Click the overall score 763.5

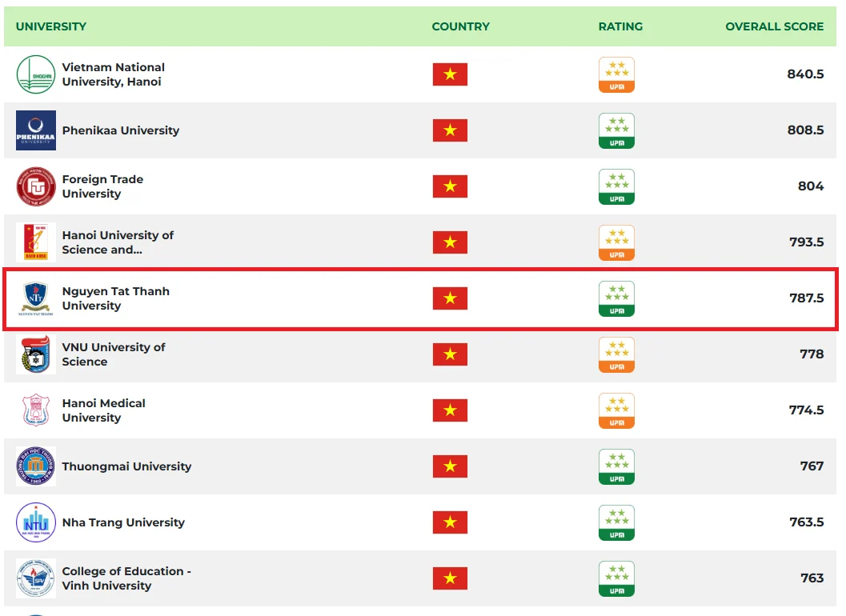pos(807,522)
